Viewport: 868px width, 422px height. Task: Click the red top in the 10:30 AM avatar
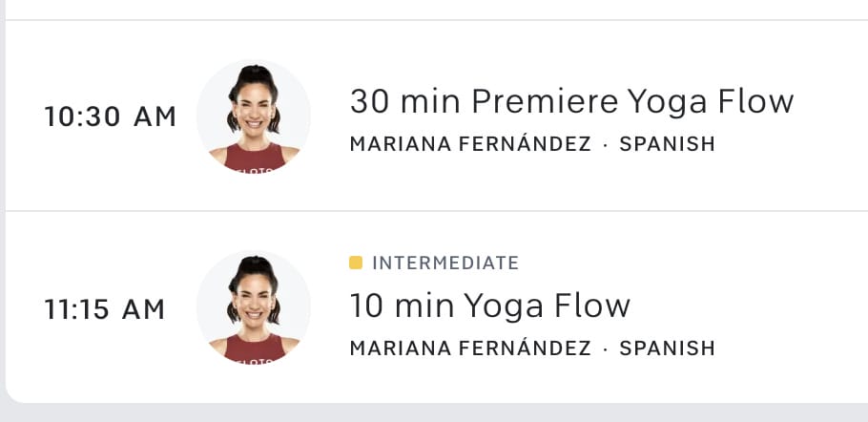click(x=254, y=158)
